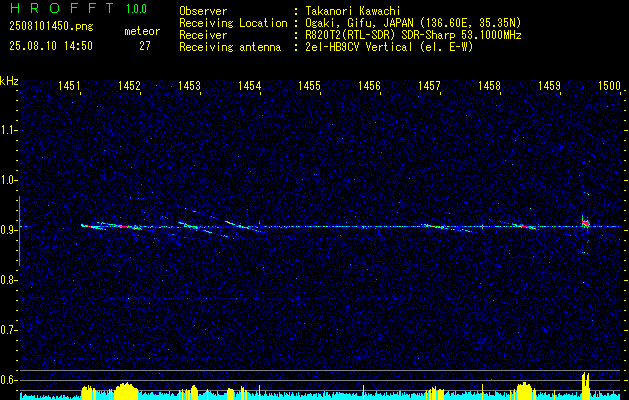Click the 1458 time axis label

pos(489,86)
